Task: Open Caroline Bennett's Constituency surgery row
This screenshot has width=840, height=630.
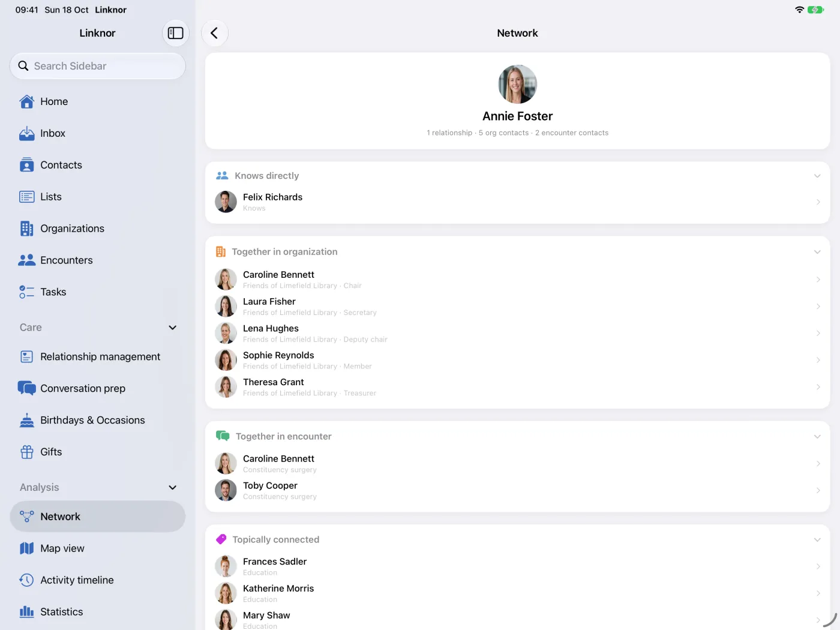Action: click(517, 464)
